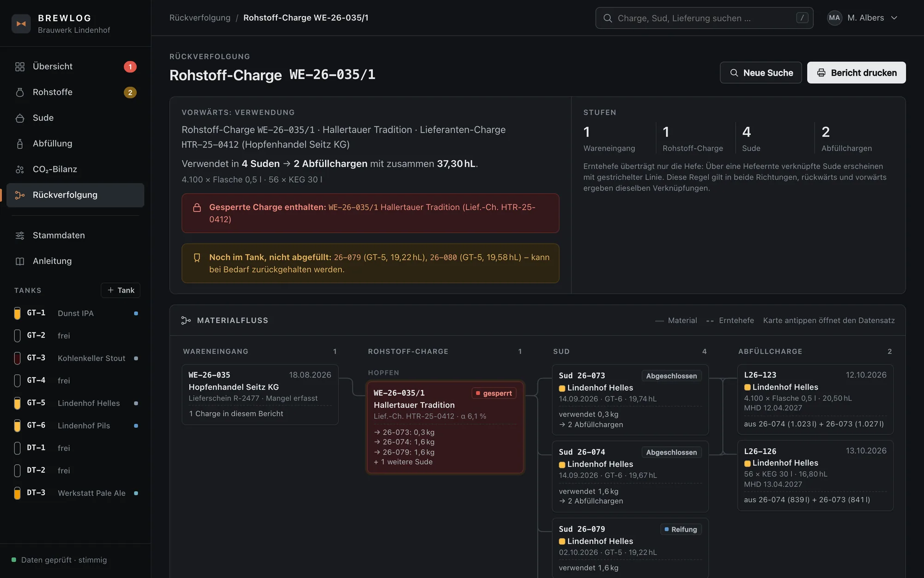Select the Sude menu label
The width and height of the screenshot is (924, 578).
[x=43, y=118]
